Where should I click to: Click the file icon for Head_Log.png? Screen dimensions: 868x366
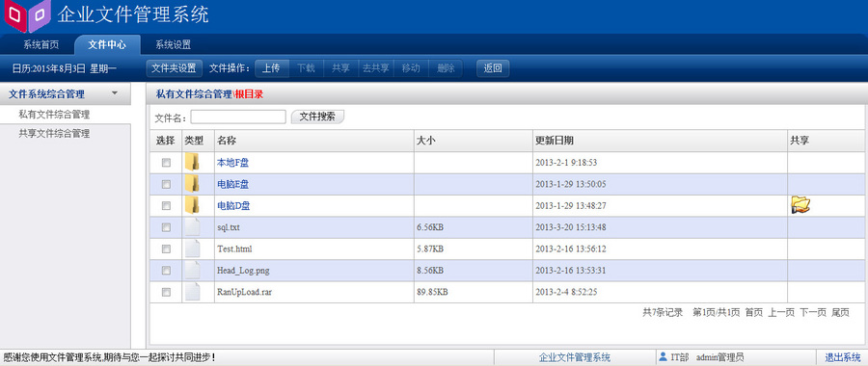point(193,271)
